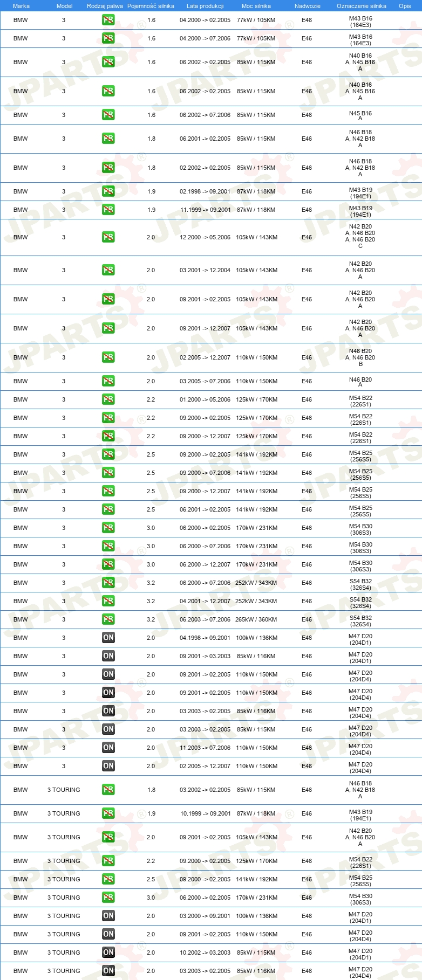Click the PB icon in the 3 TOURING 1.8 row

click(108, 790)
